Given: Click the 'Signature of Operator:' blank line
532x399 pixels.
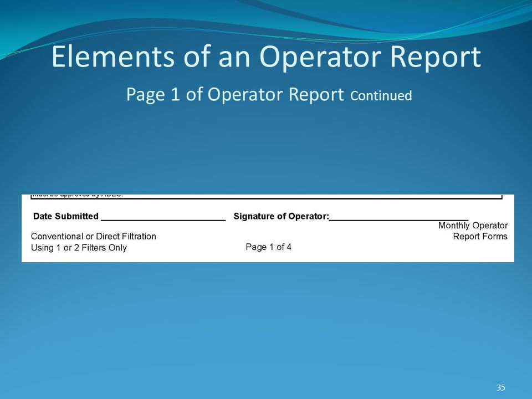Looking at the screenshot, I should click(x=398, y=219).
